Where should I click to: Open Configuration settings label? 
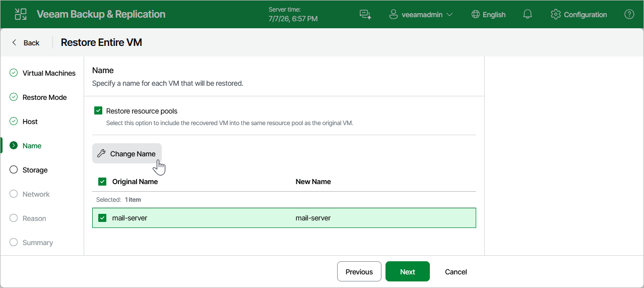tap(586, 15)
